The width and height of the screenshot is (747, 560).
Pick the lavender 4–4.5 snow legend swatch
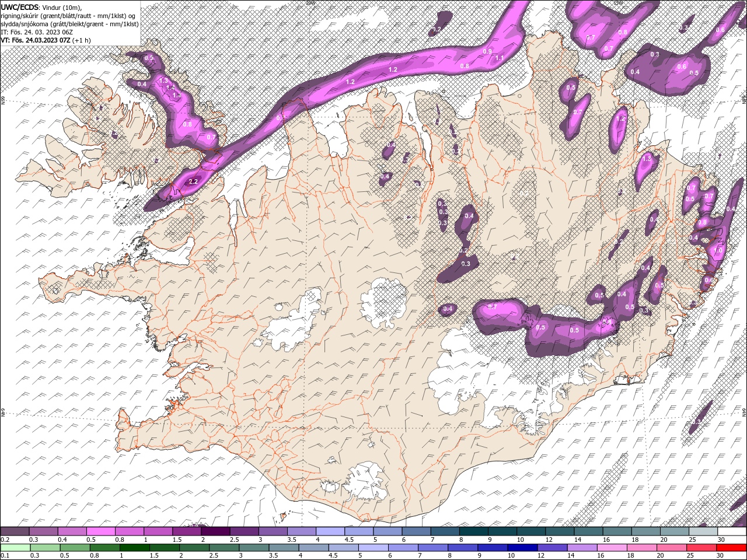pos(330,531)
